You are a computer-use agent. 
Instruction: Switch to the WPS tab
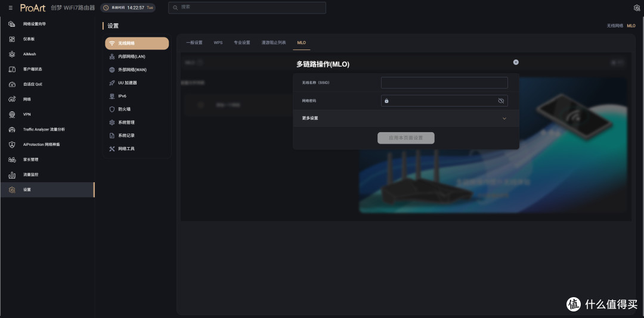tap(218, 43)
